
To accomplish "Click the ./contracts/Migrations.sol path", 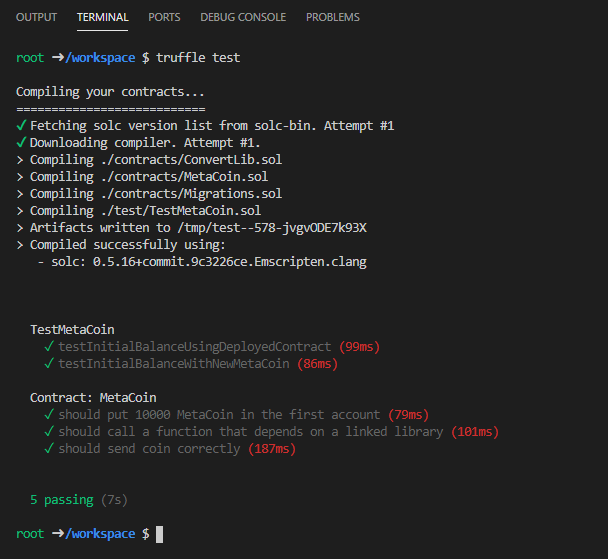I will click(191, 194).
